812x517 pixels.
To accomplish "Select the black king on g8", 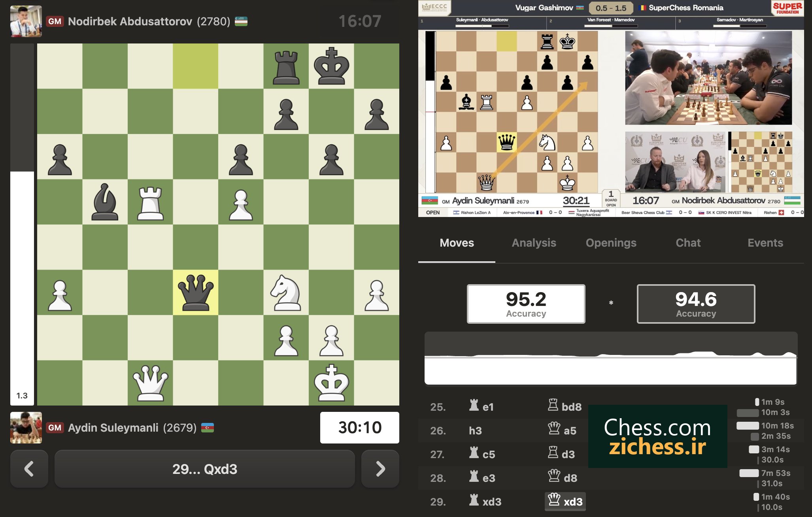I will 331,66.
